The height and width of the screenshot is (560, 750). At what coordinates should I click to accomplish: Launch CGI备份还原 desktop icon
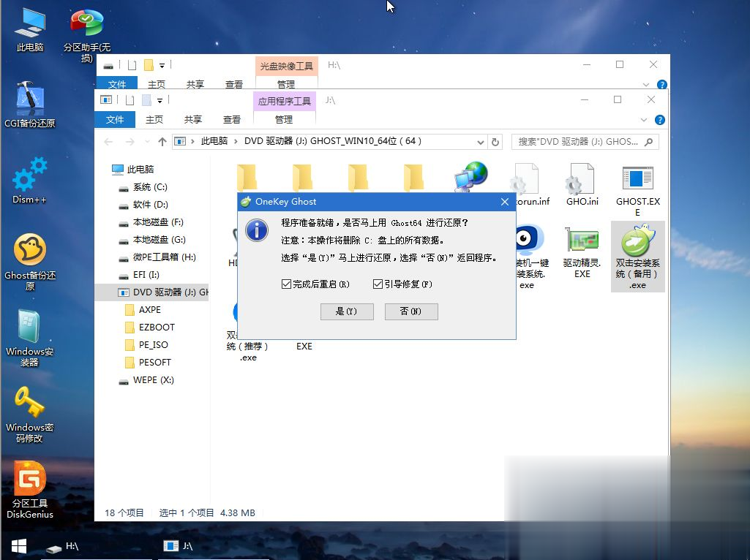[30, 104]
